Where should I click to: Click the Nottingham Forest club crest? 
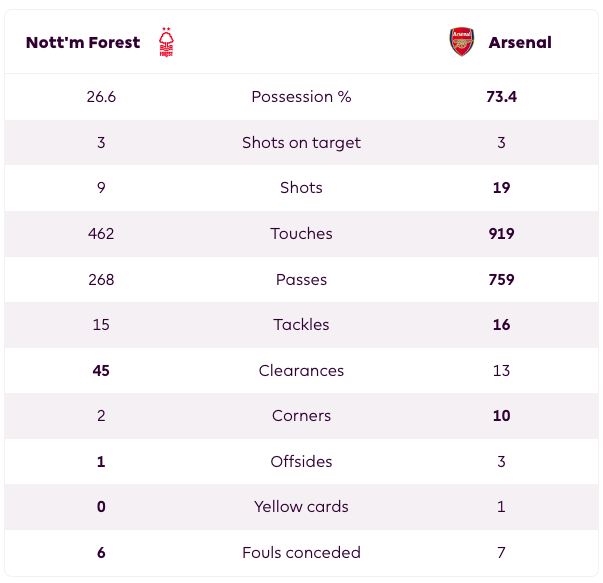[166, 42]
